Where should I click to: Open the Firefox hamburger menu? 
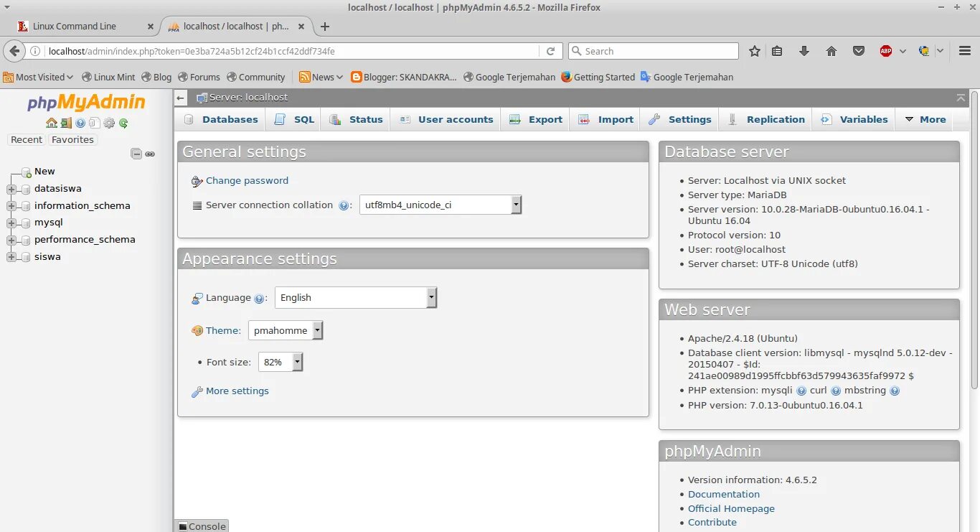[965, 51]
